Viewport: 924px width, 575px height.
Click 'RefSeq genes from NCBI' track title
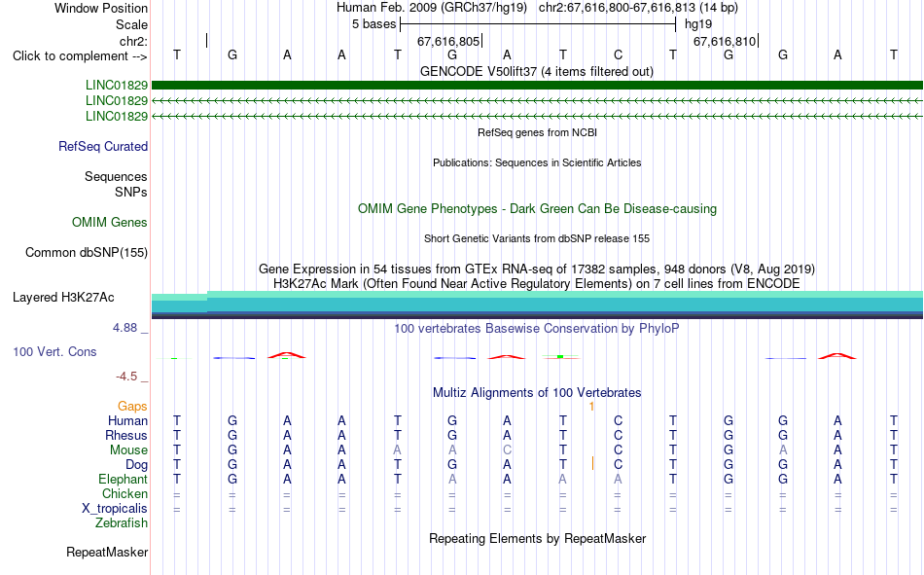click(x=537, y=132)
